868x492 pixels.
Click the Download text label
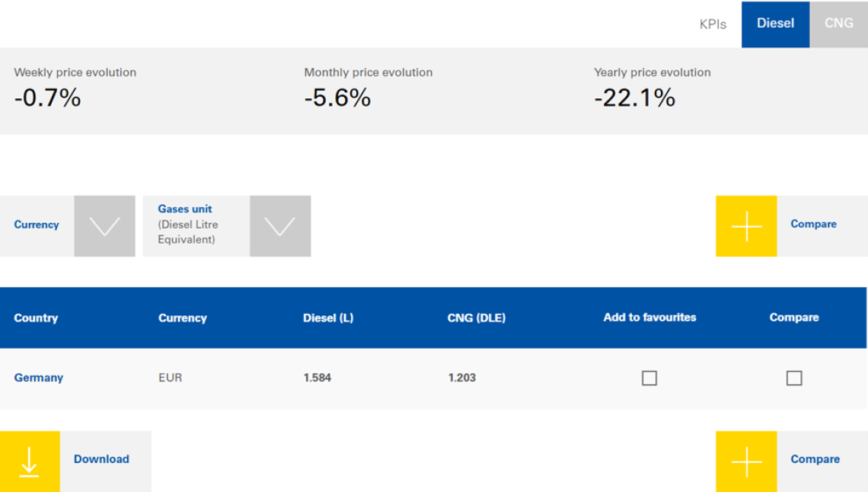click(101, 459)
